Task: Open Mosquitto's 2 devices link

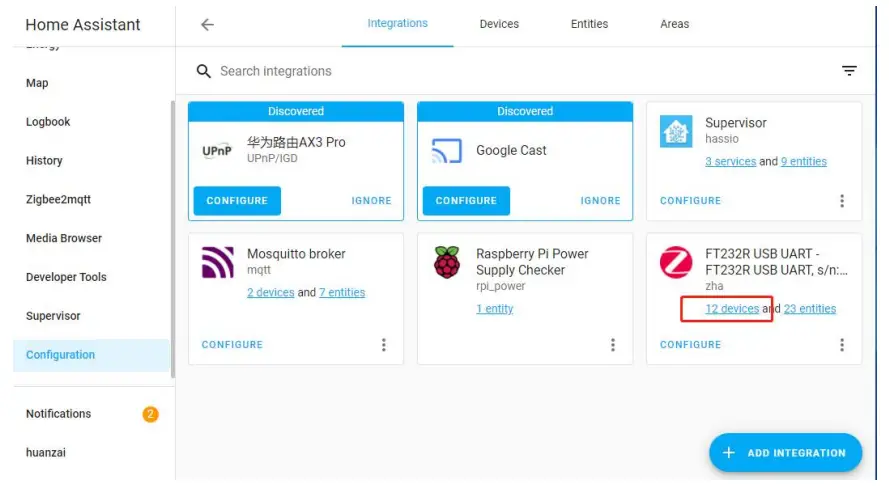Action: pyautogui.click(x=270, y=292)
